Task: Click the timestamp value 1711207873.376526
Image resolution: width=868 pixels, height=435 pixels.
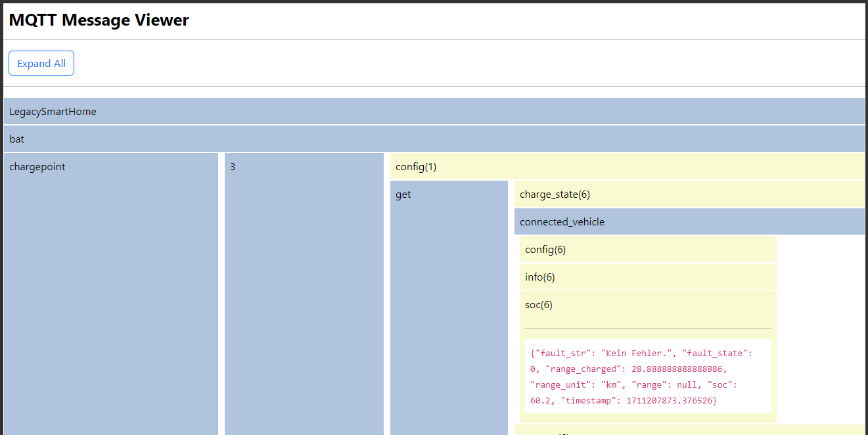Action: tap(670, 400)
